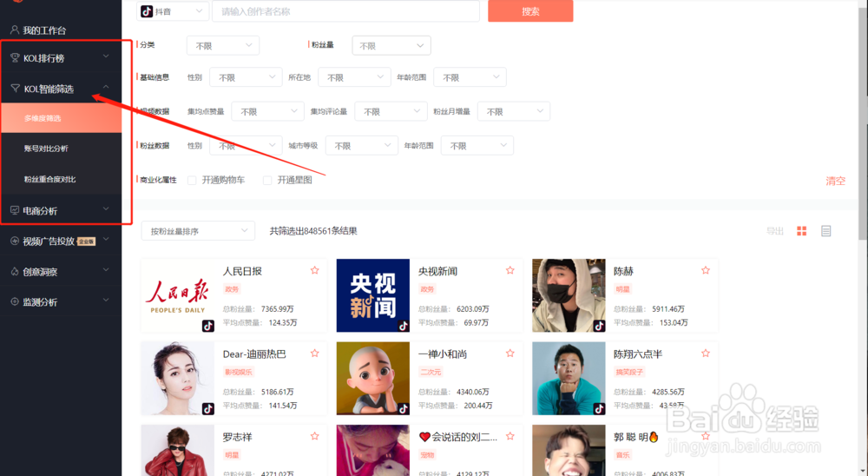Click Douyin badge on 一禅小和尚 thumbnail

coord(403,408)
